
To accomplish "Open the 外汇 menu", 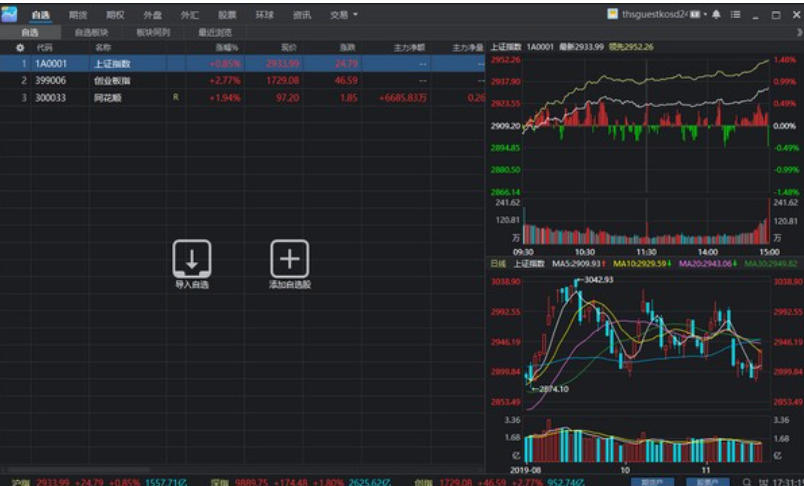I will tap(190, 15).
